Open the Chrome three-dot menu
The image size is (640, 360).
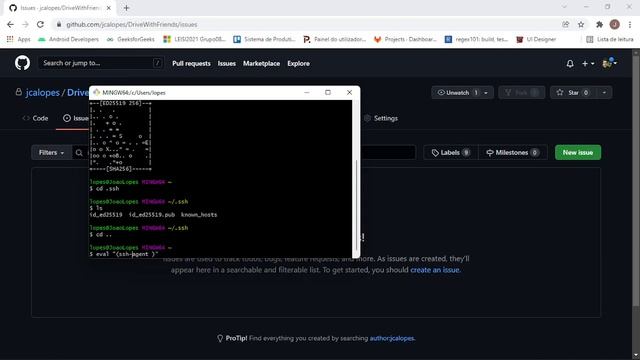[x=630, y=24]
